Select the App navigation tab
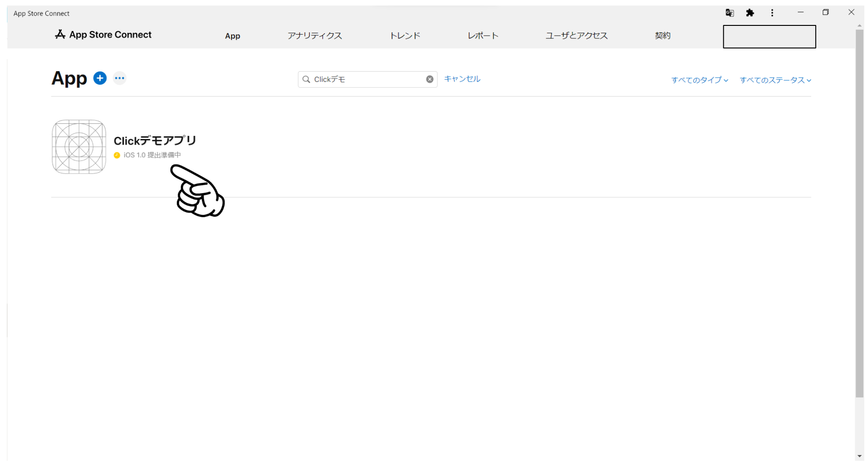Image resolution: width=868 pixels, height=468 pixels. (x=232, y=36)
